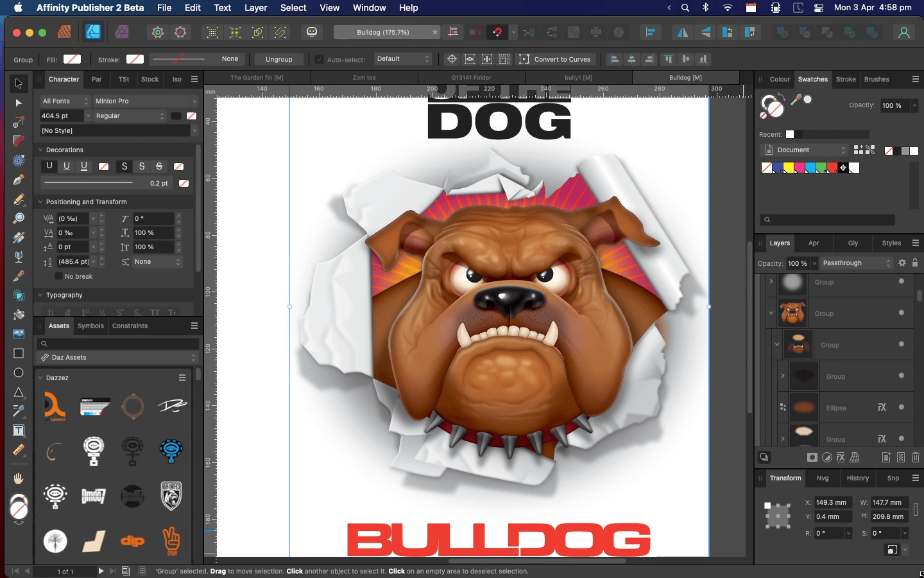Open the Layer menu

pos(255,8)
